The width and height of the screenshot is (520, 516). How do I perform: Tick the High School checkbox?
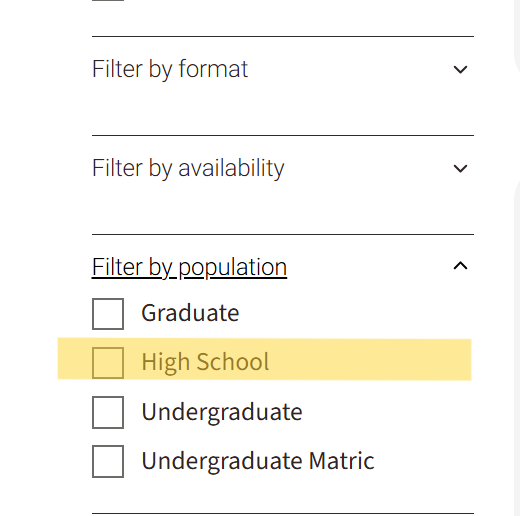click(x=108, y=363)
